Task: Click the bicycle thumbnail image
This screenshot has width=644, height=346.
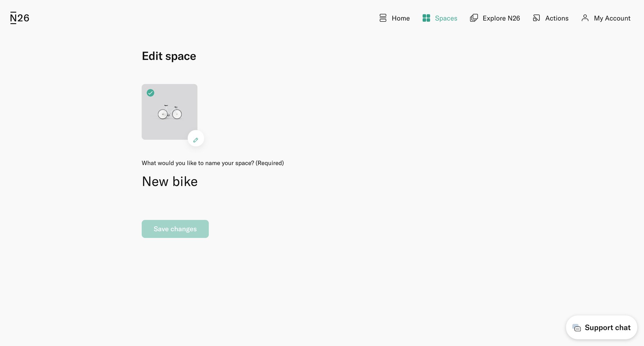Action: (x=169, y=112)
